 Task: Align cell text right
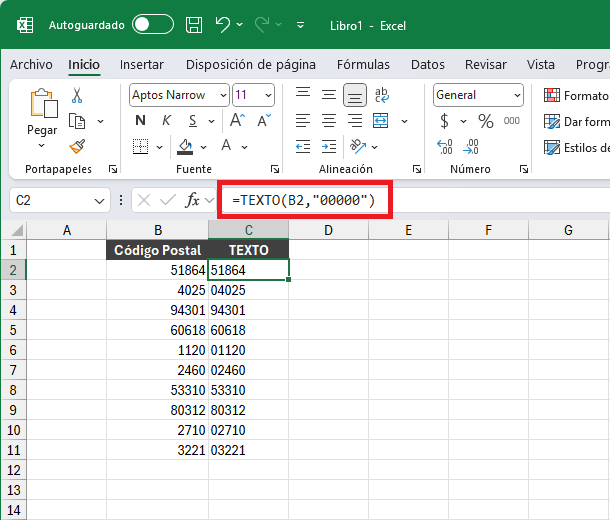(x=355, y=121)
